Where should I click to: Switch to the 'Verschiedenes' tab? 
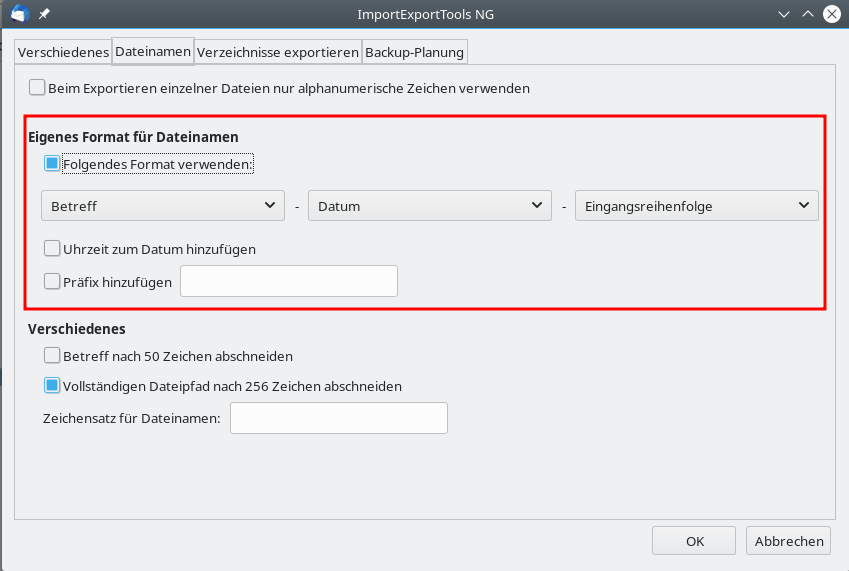pyautogui.click(x=63, y=52)
